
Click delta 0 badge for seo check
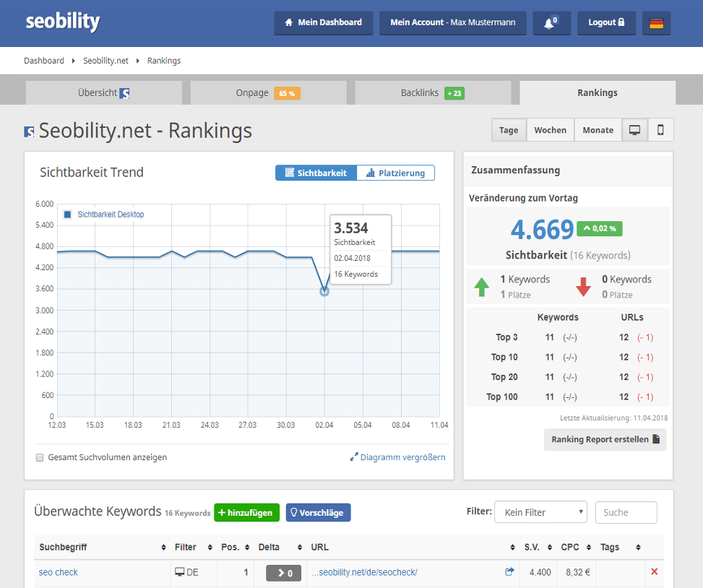283,574
